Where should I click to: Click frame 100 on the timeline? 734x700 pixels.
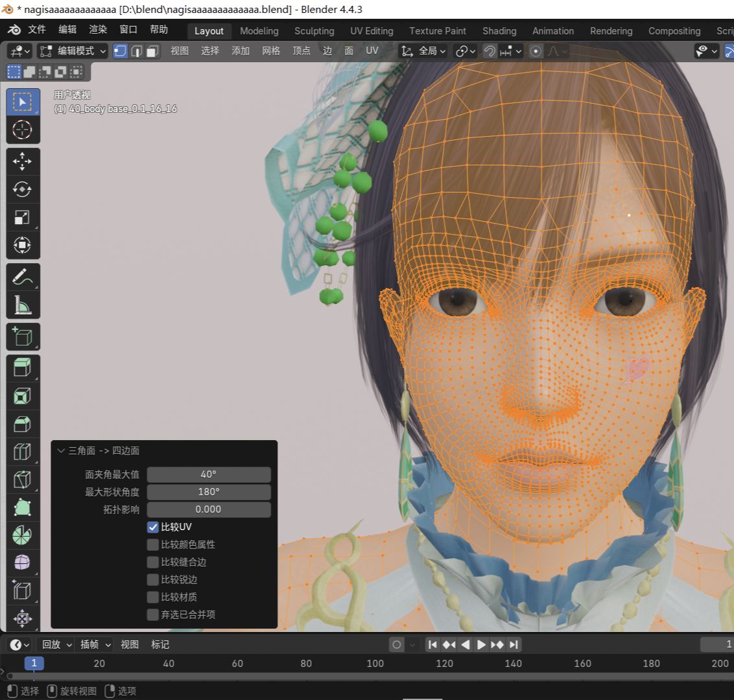point(375,663)
